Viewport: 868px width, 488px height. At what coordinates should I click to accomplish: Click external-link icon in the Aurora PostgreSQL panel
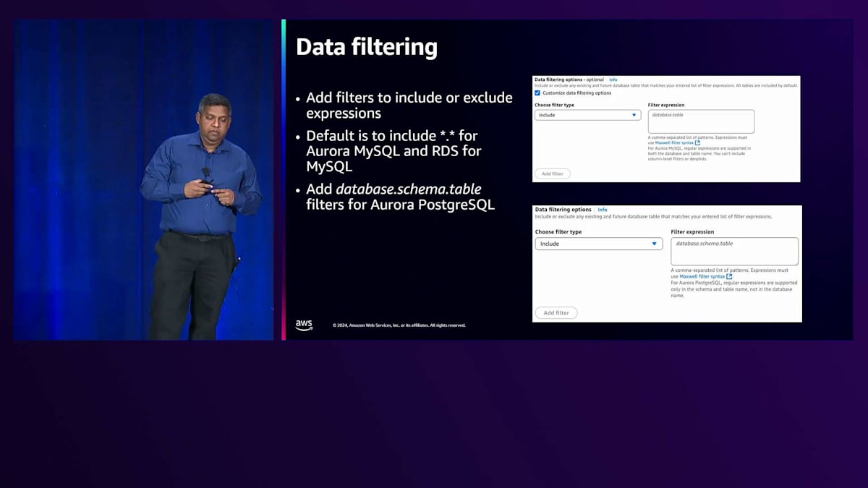tap(729, 276)
